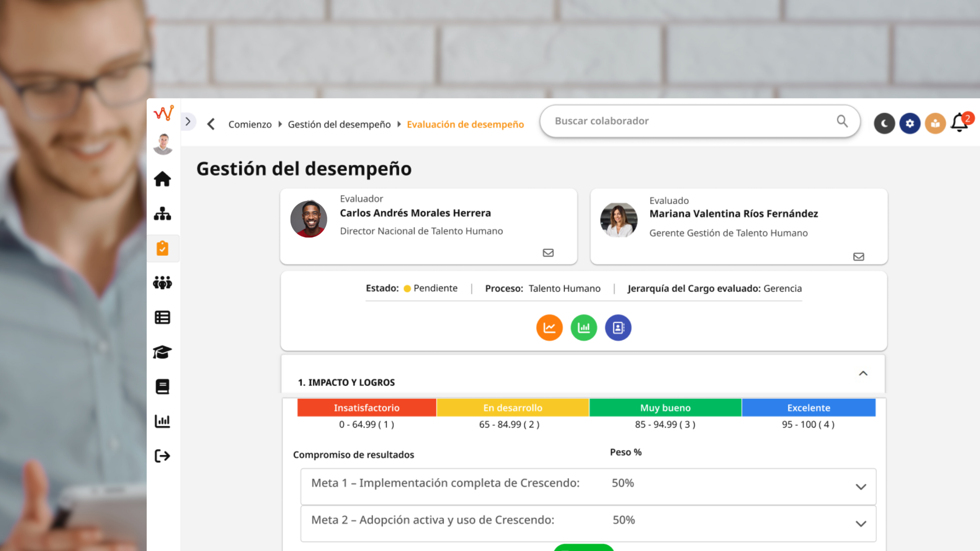This screenshot has height=551, width=980.
Task: Open the notifications bell
Action: (960, 123)
